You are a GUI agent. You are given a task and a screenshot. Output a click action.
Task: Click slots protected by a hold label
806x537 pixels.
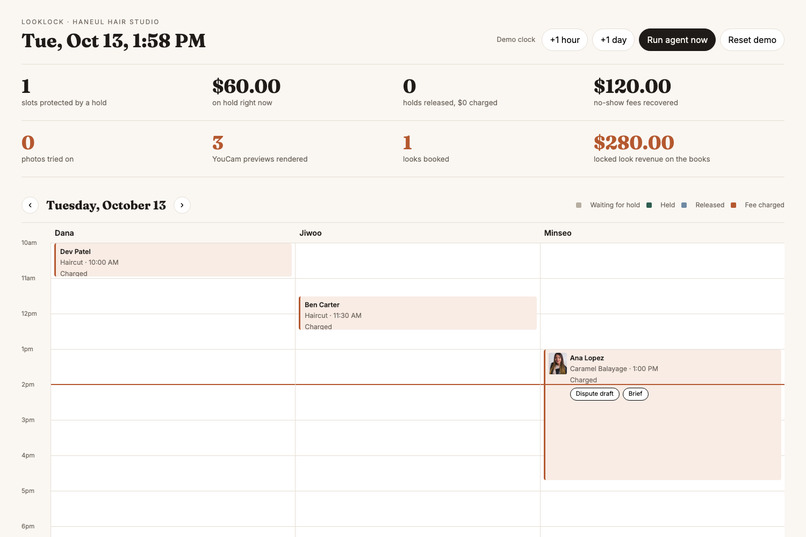64,103
